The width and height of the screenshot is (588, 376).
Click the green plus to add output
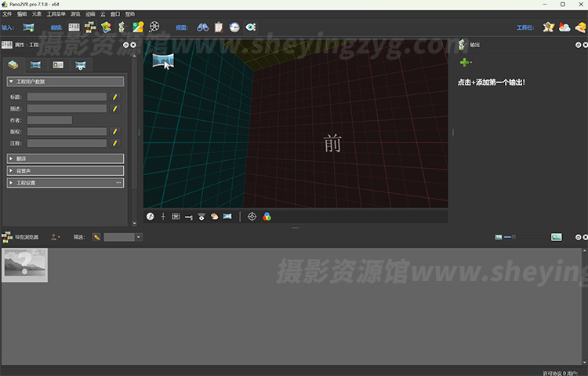(x=464, y=62)
